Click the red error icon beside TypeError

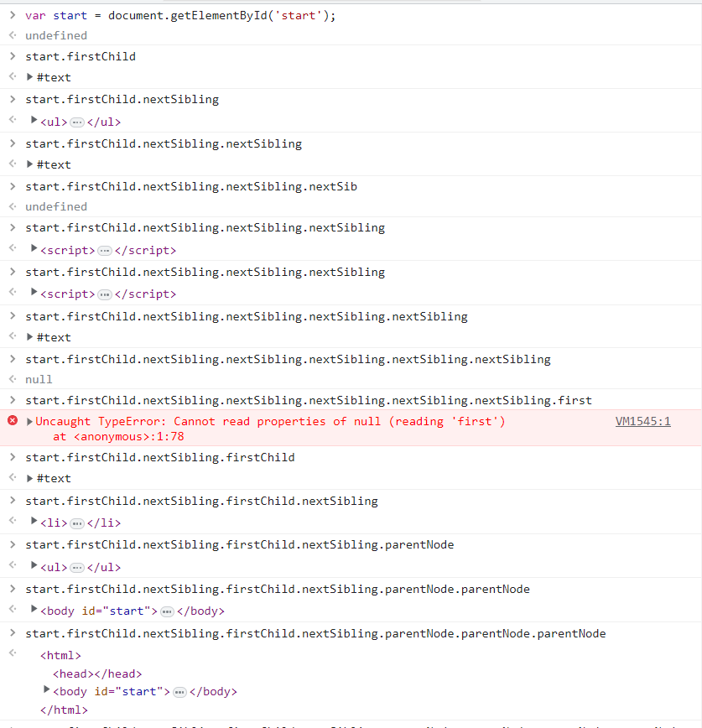[13, 421]
